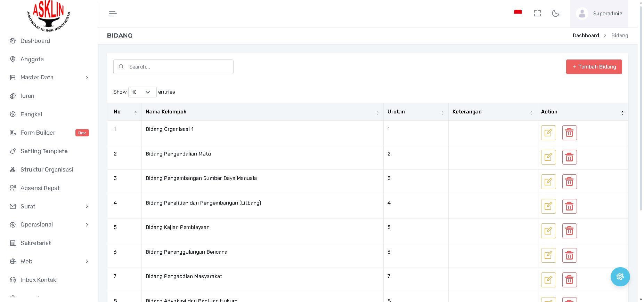
Task: Click the Indonesian flag language icon
Action: tap(518, 13)
